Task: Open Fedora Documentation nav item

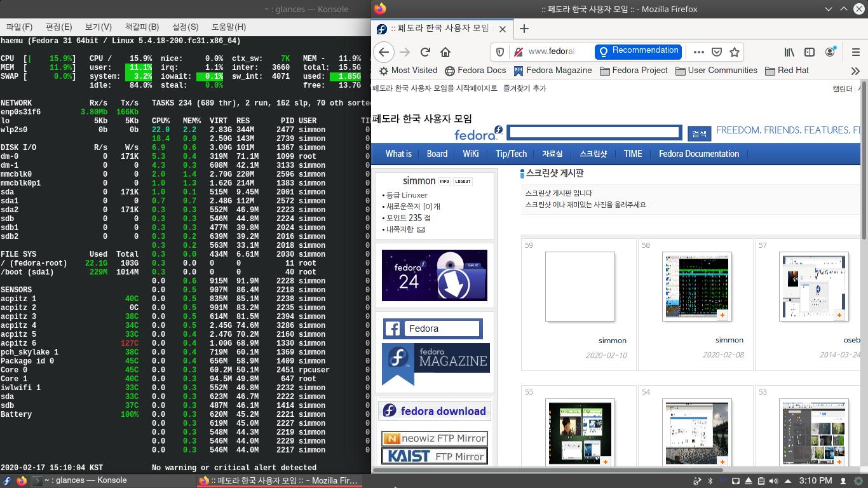Action: click(699, 154)
